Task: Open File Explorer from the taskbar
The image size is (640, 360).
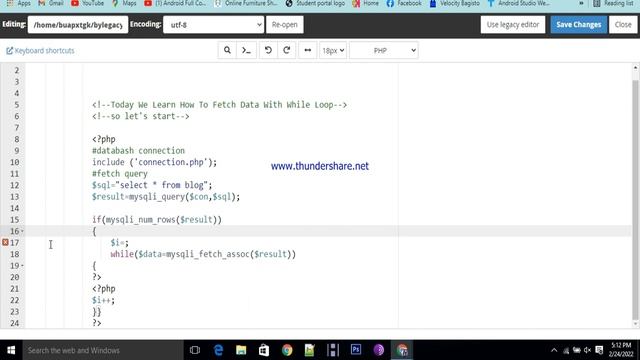Action: 241,350
